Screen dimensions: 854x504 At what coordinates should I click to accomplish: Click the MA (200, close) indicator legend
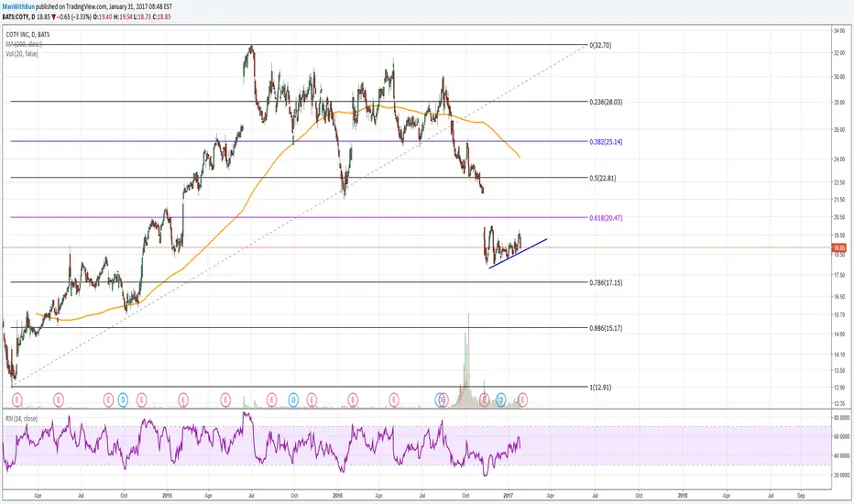(24, 44)
